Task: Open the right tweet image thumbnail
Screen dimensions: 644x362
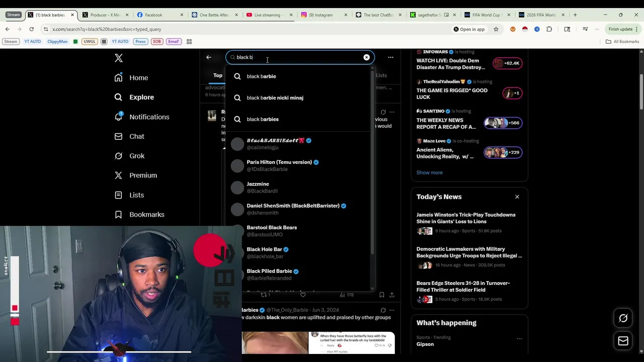Action: point(352,343)
